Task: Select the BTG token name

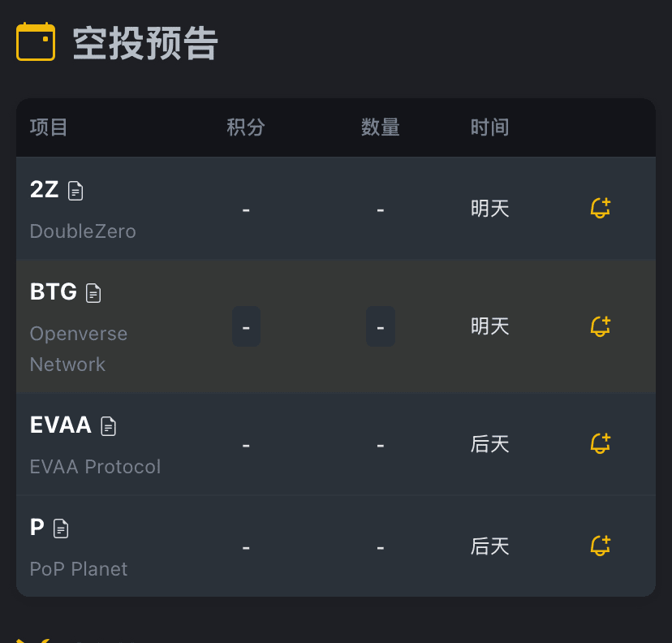Action: [x=54, y=292]
